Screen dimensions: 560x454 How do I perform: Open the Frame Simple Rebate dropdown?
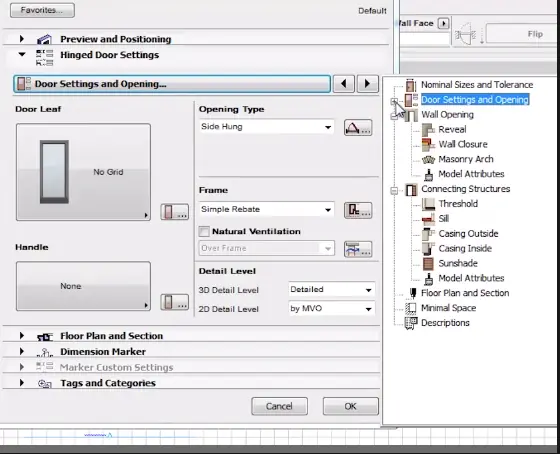pos(266,209)
